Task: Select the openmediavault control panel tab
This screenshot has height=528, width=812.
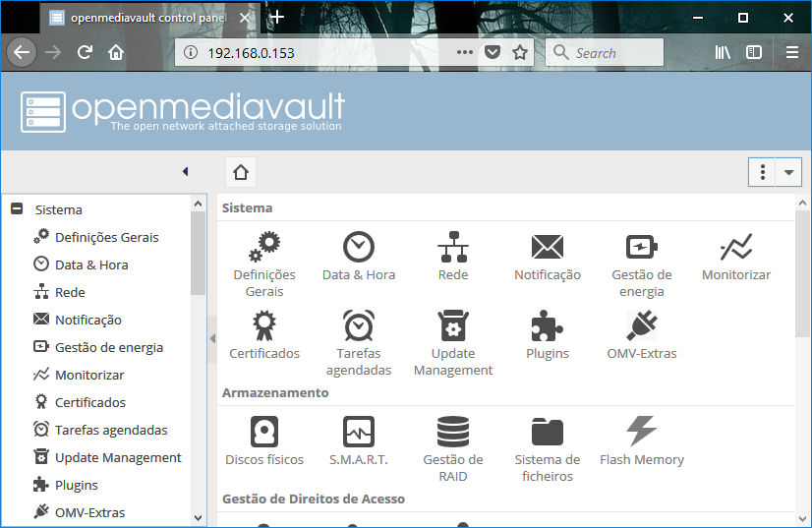Action: (x=149, y=18)
